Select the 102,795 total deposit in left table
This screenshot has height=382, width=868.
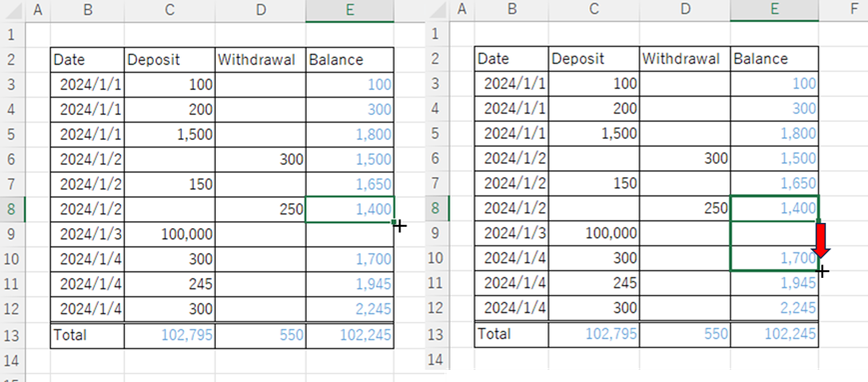[x=170, y=335]
